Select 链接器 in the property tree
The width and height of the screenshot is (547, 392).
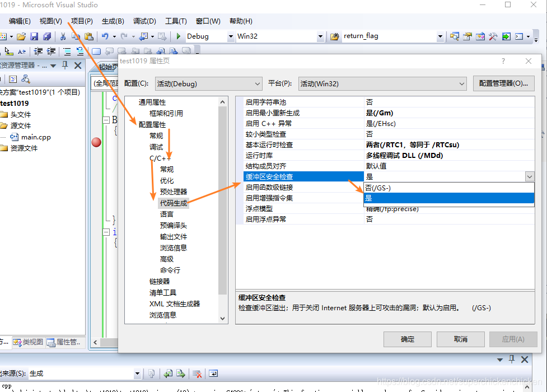tap(160, 281)
